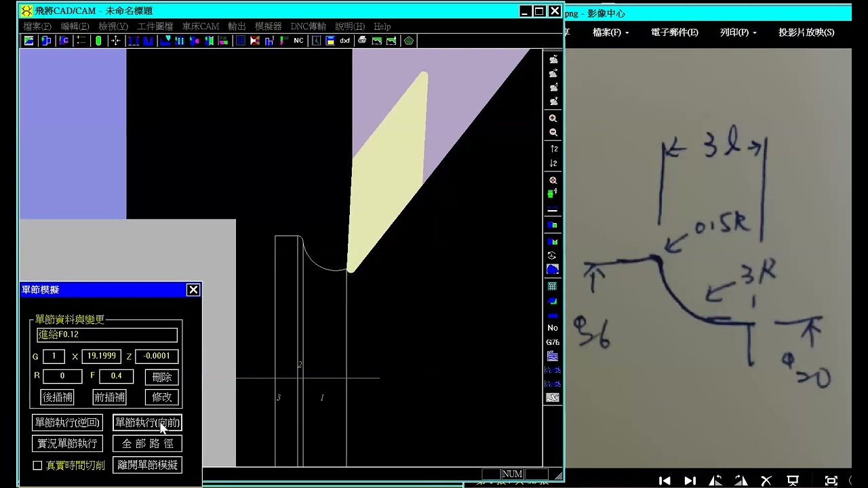
Task: Click the R value field
Action: pyautogui.click(x=62, y=376)
